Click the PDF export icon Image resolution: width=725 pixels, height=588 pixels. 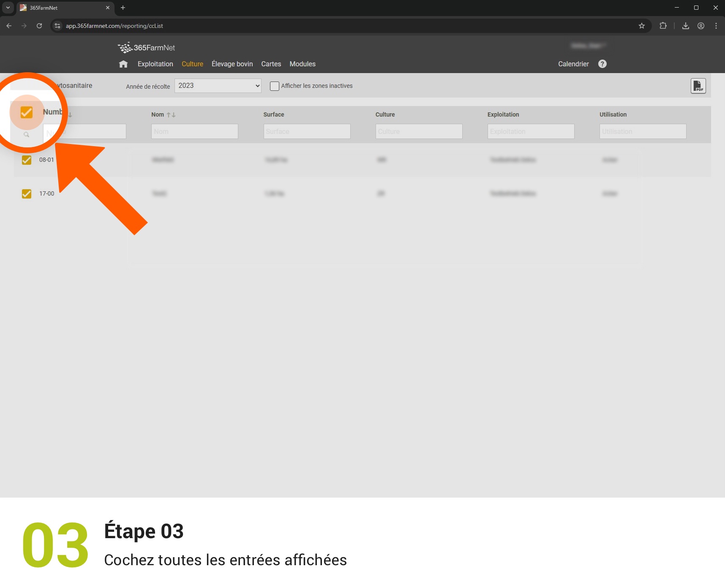pyautogui.click(x=698, y=86)
